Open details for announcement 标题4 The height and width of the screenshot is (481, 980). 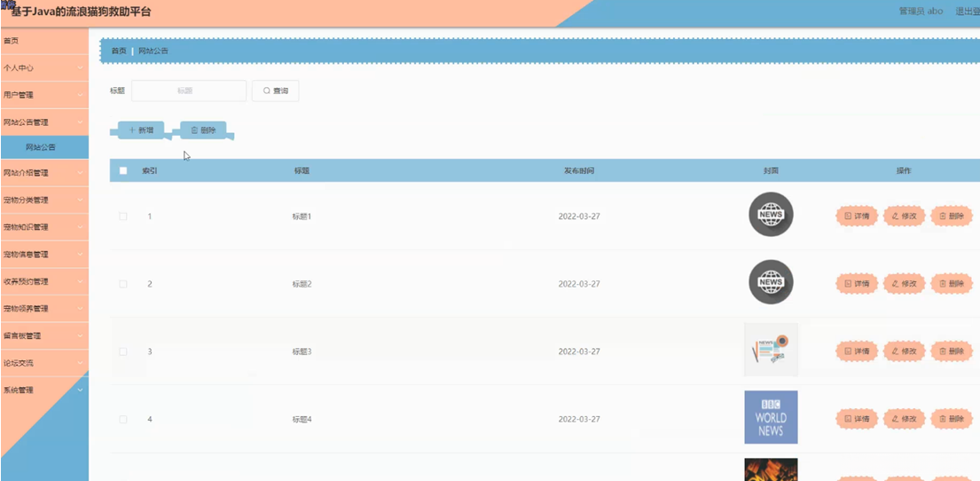pos(857,419)
